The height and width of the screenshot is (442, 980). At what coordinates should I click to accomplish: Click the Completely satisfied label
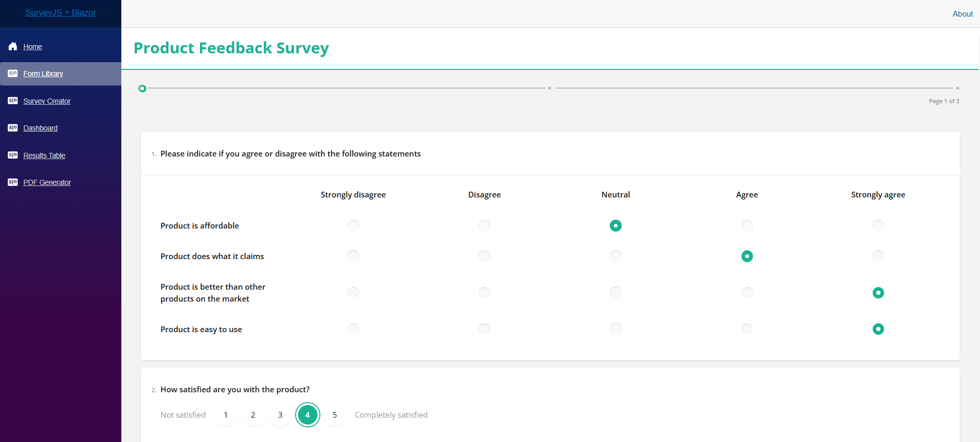391,415
